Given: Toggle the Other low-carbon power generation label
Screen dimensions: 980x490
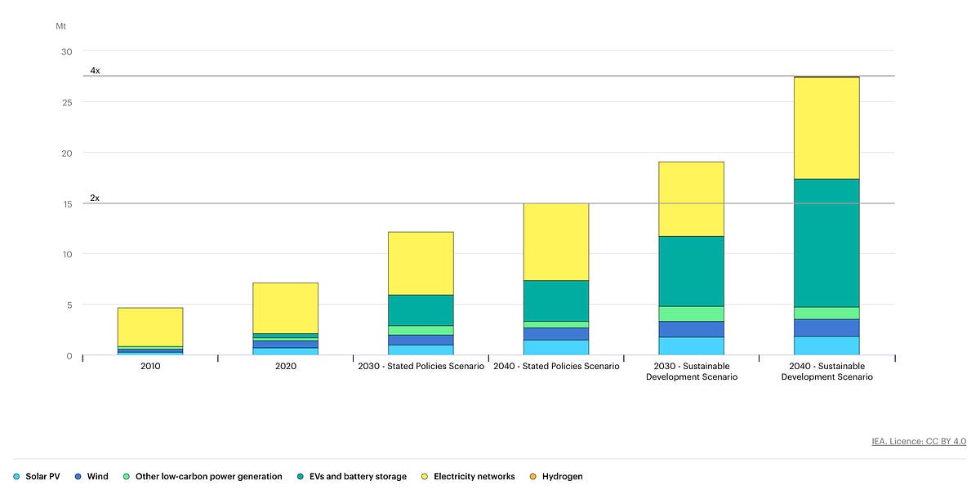Looking at the screenshot, I should 208,476.
